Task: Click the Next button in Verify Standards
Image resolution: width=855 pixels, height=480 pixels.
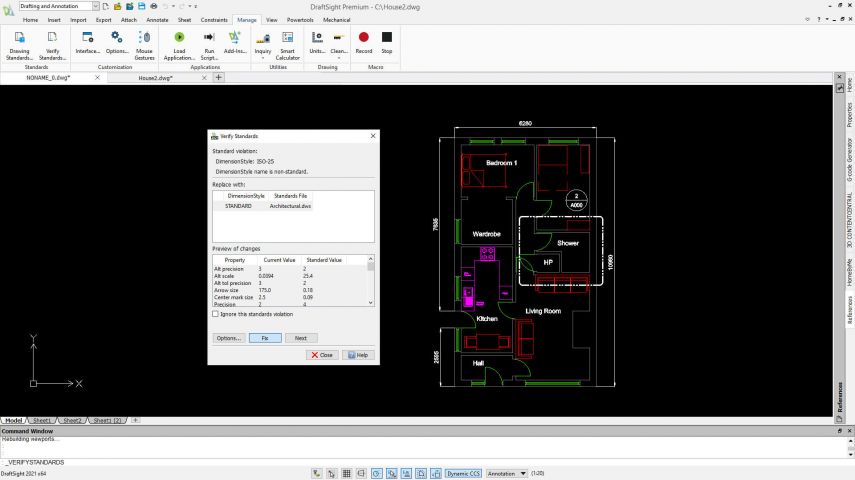Action: (300, 338)
